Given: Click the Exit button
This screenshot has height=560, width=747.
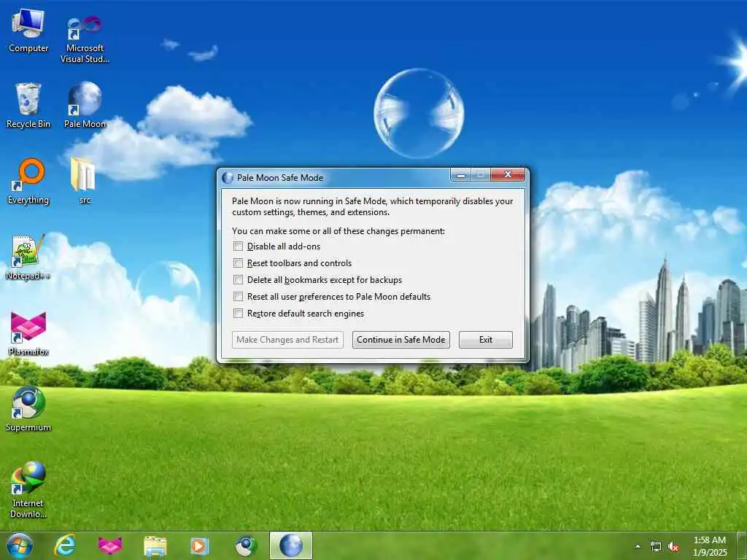Looking at the screenshot, I should [x=486, y=340].
